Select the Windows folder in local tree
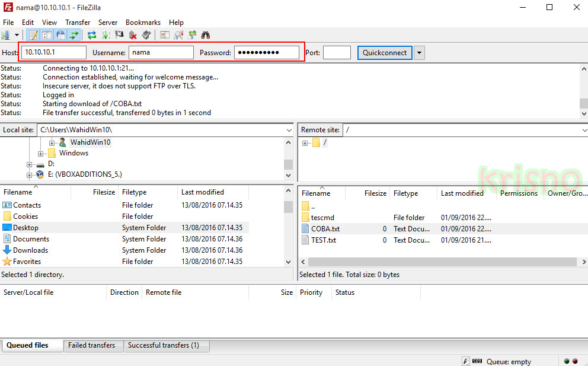The height and width of the screenshot is (366, 588). [x=73, y=153]
